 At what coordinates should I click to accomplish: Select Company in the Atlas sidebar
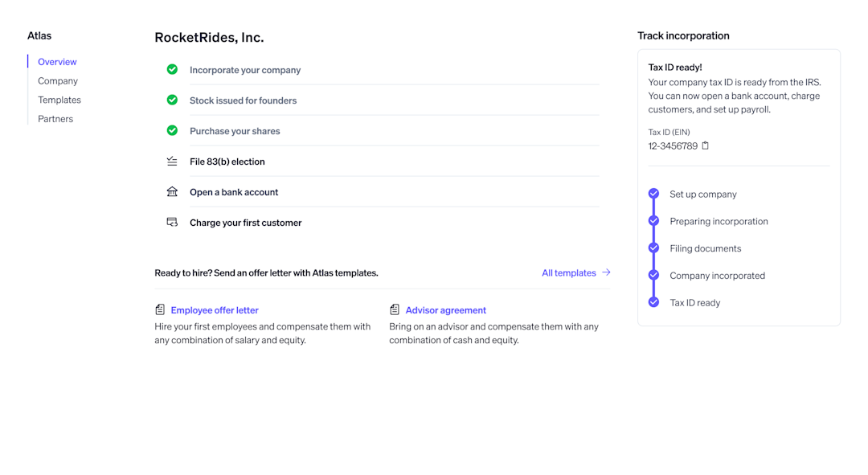pyautogui.click(x=57, y=80)
